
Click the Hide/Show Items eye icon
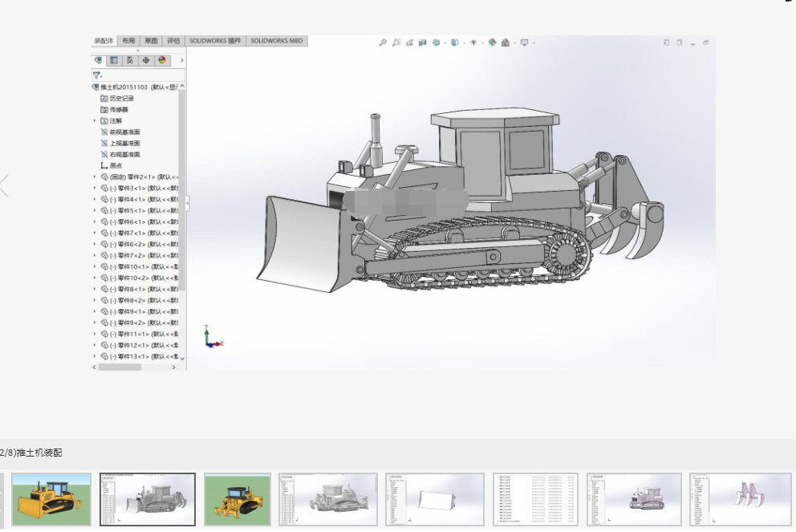pos(473,43)
